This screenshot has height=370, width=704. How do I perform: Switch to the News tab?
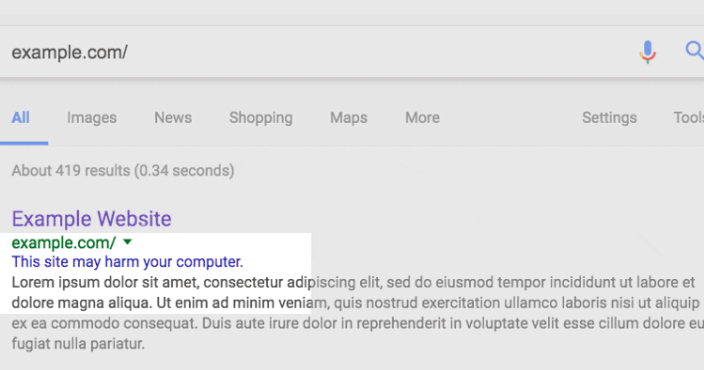pos(173,118)
